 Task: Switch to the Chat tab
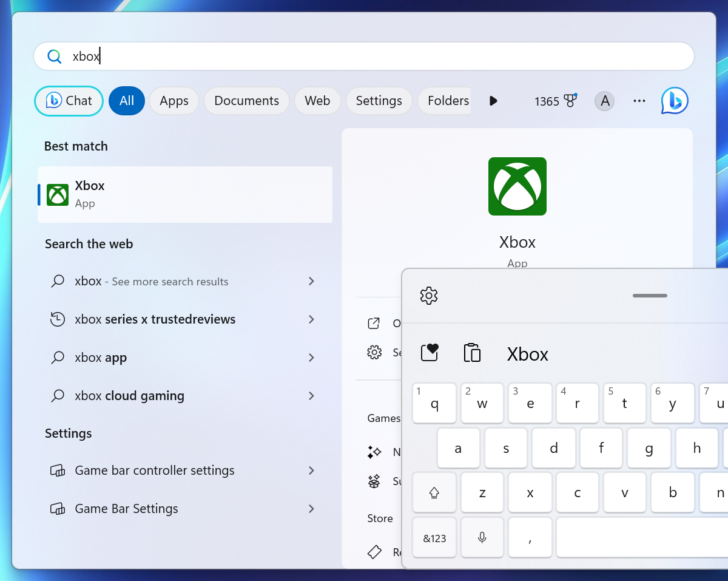(x=69, y=101)
